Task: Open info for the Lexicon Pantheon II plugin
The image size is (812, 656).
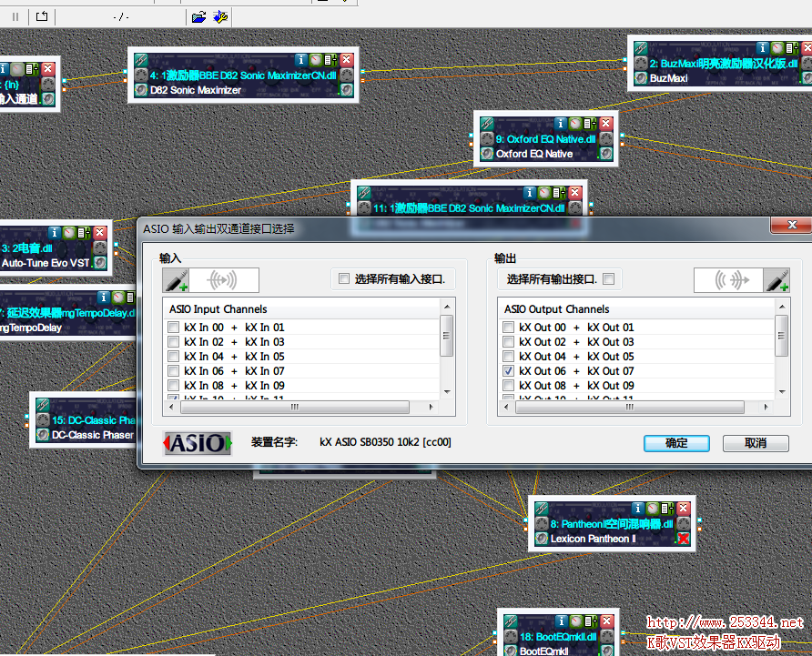Action: coord(638,509)
